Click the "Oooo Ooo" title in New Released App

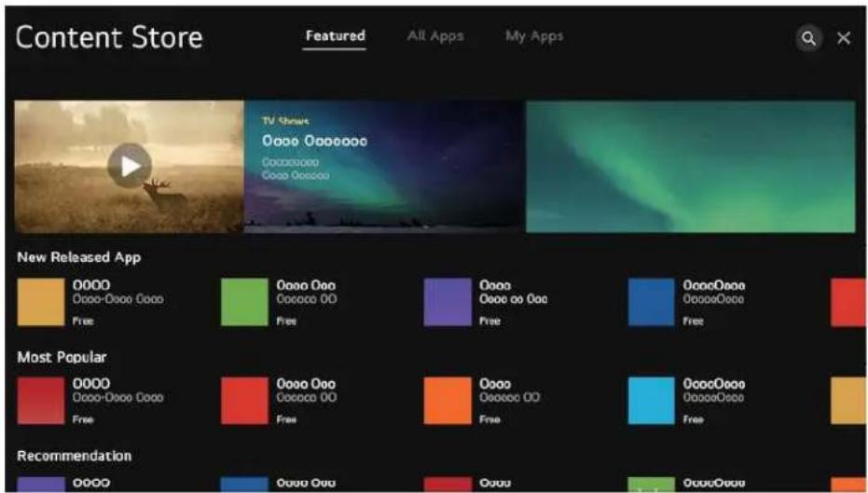coord(306,285)
